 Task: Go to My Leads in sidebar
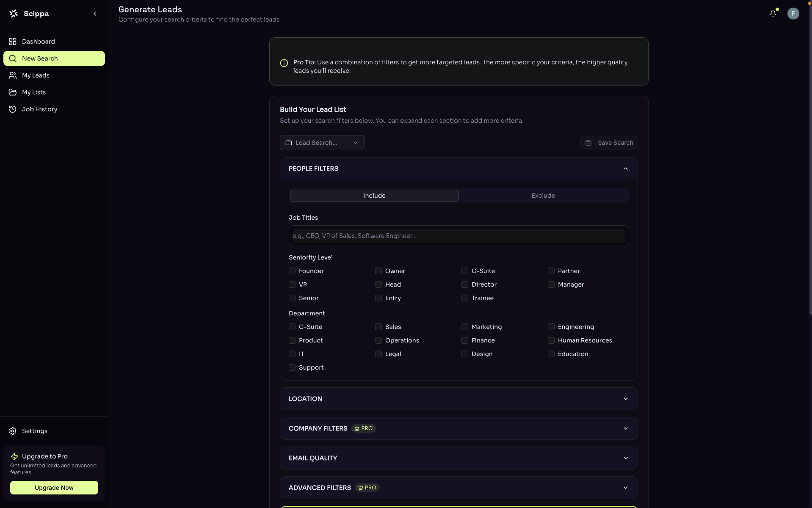36,75
